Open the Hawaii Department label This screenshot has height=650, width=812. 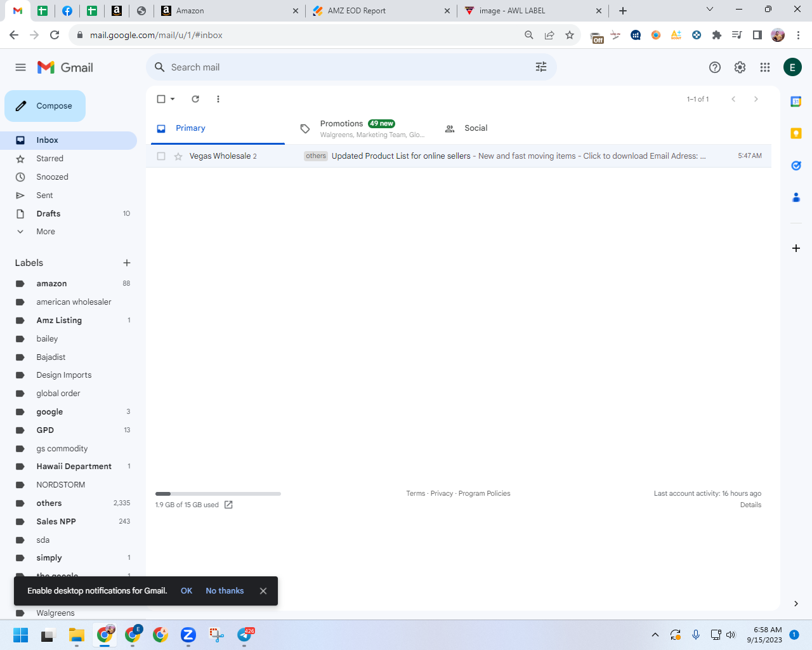(69, 467)
